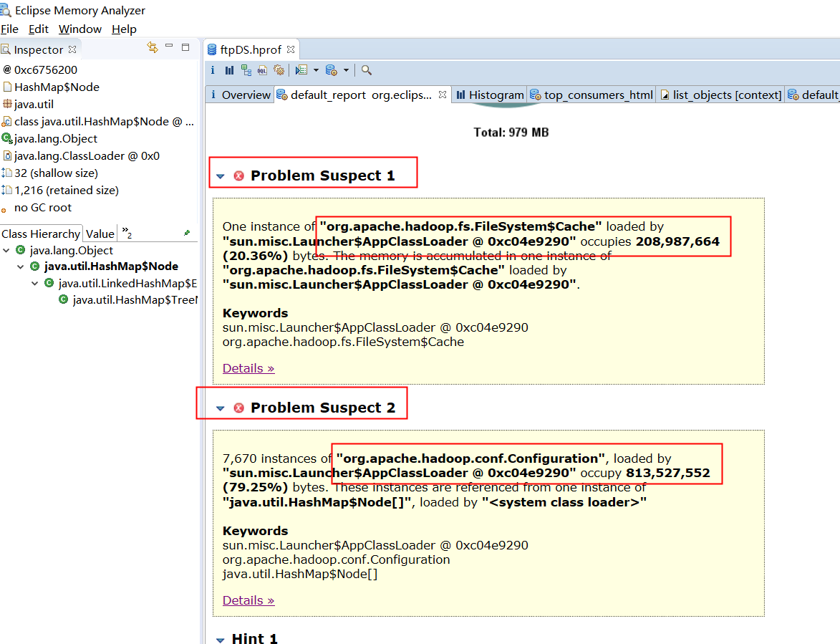The width and height of the screenshot is (840, 644).
Task: Click the Details link under Problem Suspect 2
Action: (x=248, y=600)
